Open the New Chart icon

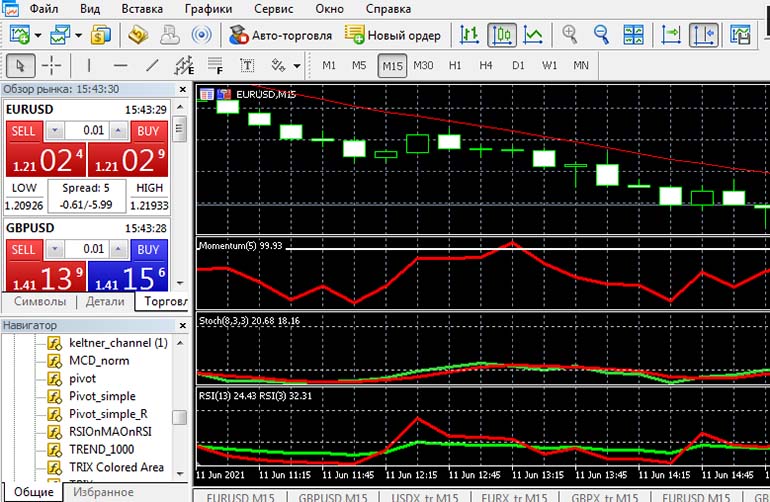(20, 35)
